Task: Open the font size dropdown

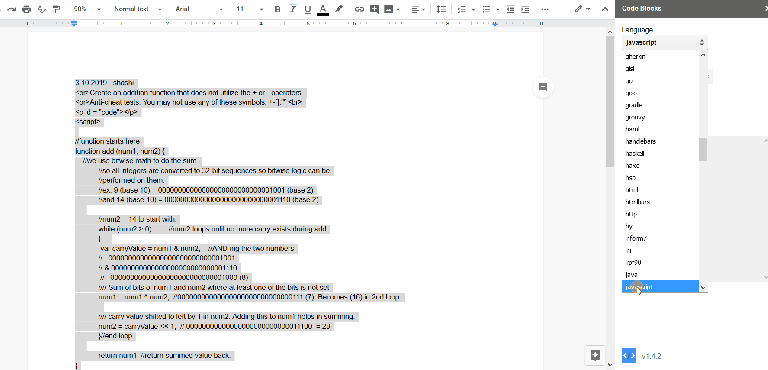Action: (x=249, y=9)
